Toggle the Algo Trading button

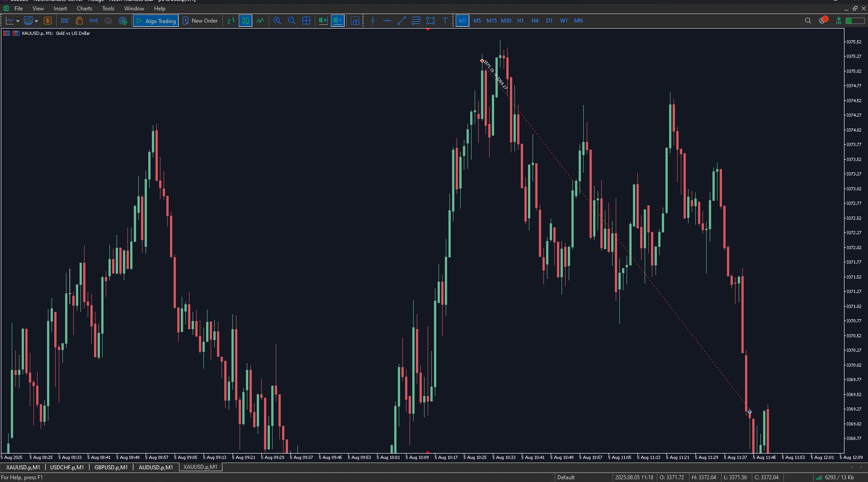[156, 21]
